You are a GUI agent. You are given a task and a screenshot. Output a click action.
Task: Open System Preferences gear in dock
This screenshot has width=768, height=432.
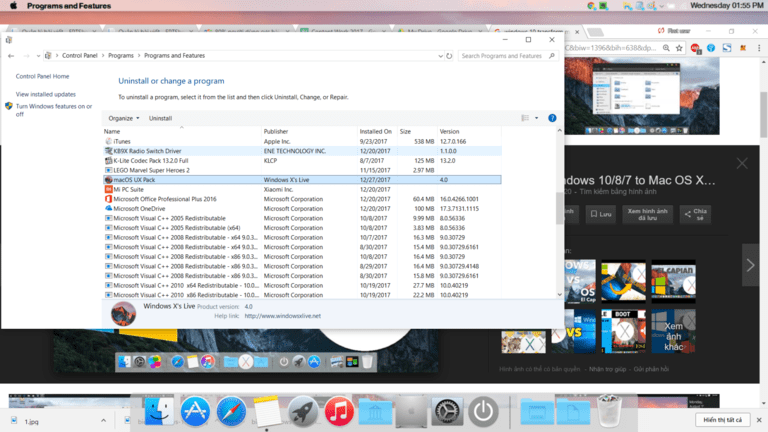(447, 410)
